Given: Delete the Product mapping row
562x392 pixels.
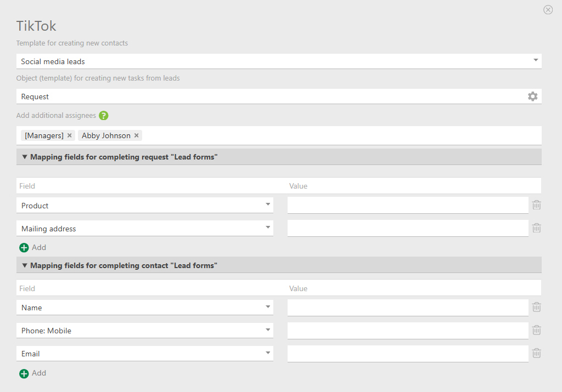Looking at the screenshot, I should click(x=537, y=205).
